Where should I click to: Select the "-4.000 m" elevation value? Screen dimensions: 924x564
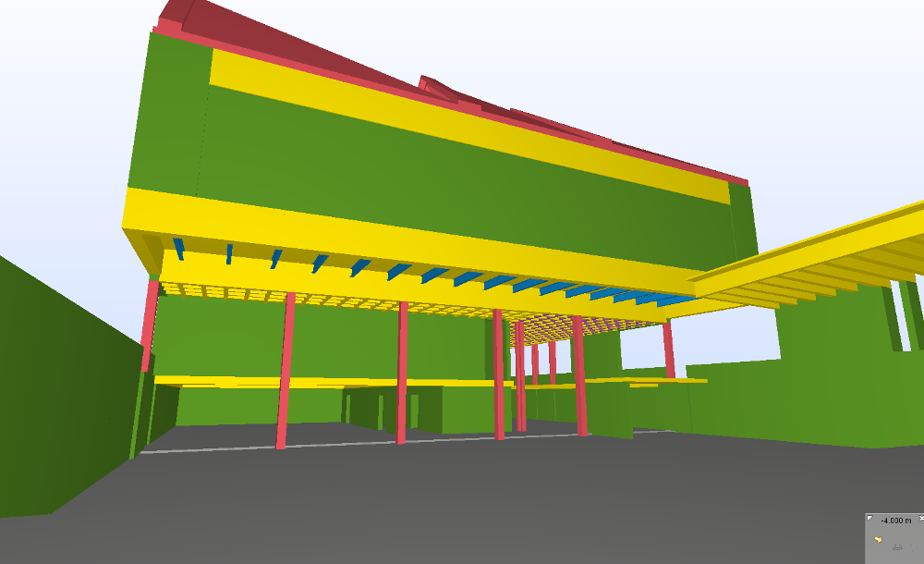pos(895,521)
